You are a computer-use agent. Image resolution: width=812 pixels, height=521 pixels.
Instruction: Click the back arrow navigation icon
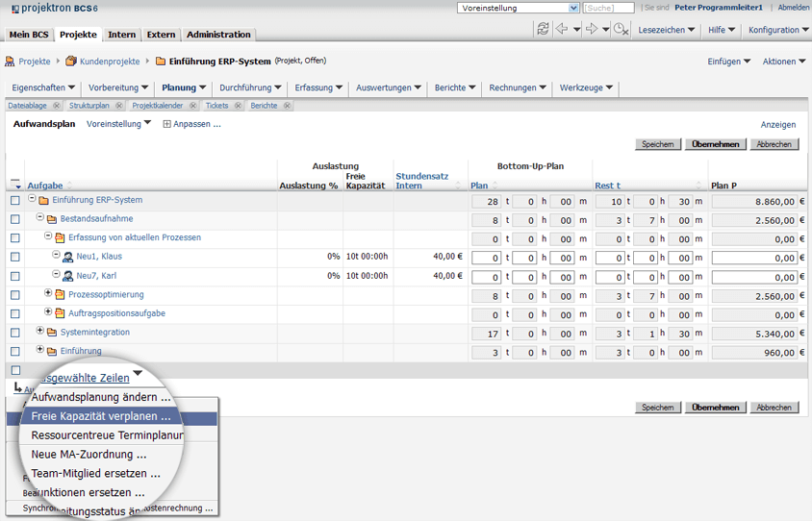(x=561, y=29)
